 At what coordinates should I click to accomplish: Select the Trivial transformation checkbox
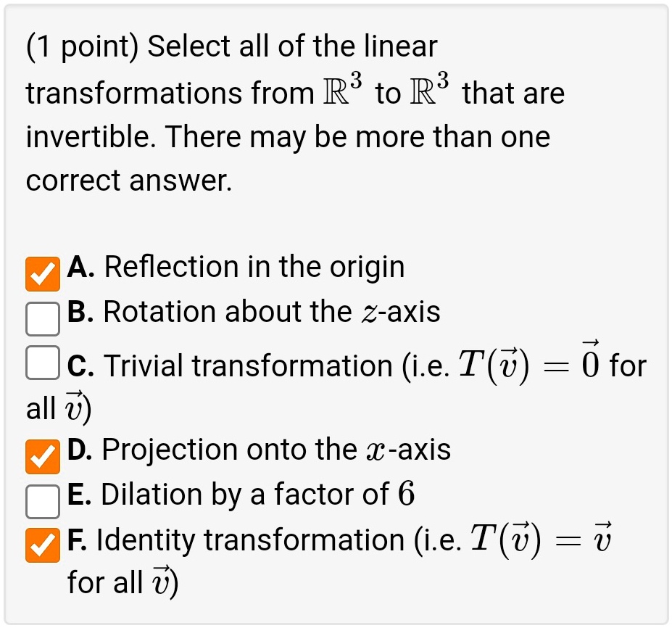coord(42,363)
